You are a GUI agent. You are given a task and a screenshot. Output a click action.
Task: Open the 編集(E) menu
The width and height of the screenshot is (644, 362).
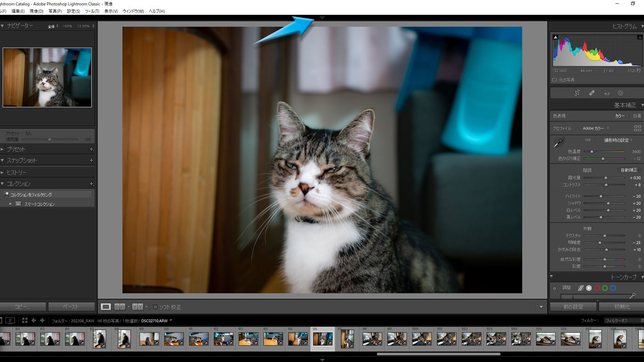point(18,11)
